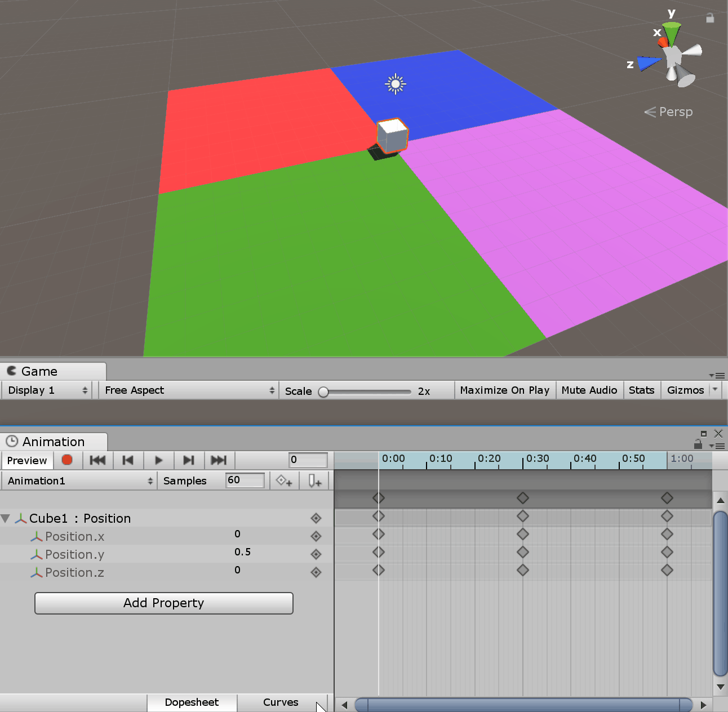Viewport: 728px width, 712px height.
Task: Toggle Preview mode in Animation window
Action: pos(27,460)
